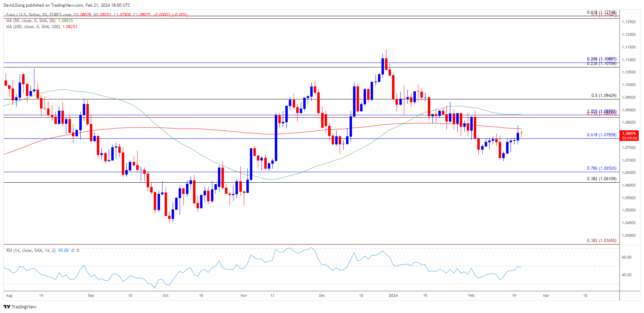This screenshot has width=644, height=313.
Task: Click the Feb date on time axis
Action: point(471,295)
